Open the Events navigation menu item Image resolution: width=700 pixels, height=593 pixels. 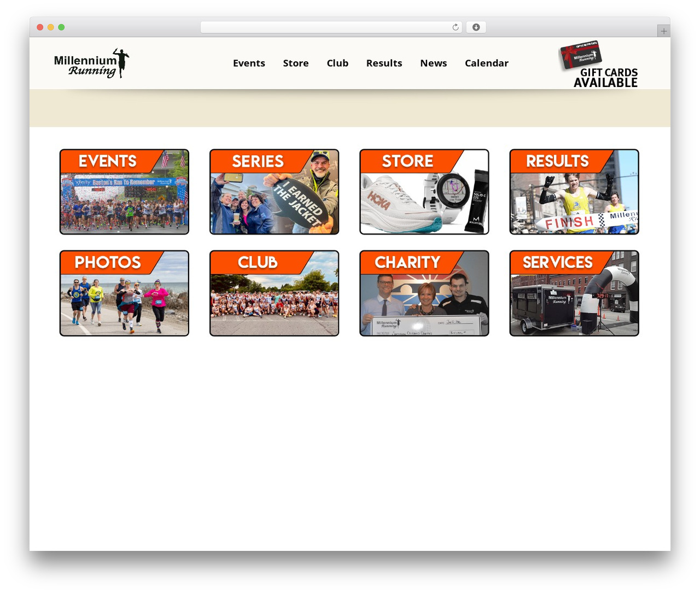249,63
